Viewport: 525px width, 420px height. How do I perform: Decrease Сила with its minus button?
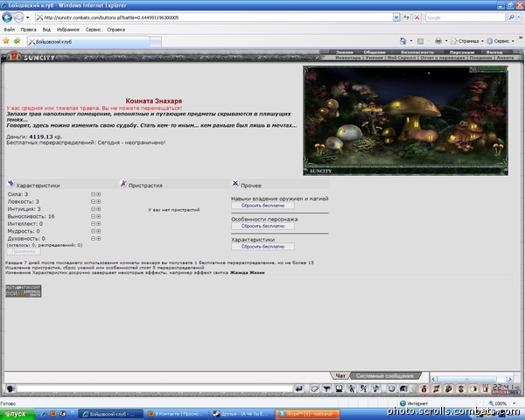[94, 194]
